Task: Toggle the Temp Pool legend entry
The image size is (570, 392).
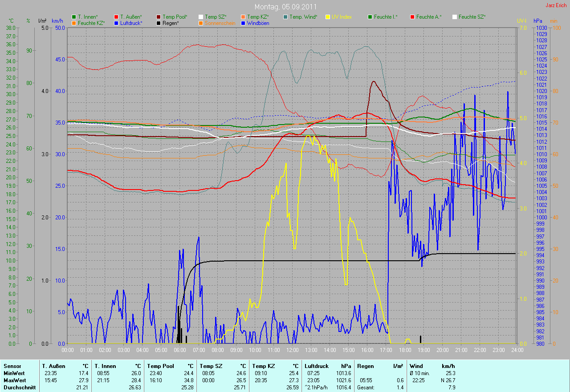Action: click(175, 17)
